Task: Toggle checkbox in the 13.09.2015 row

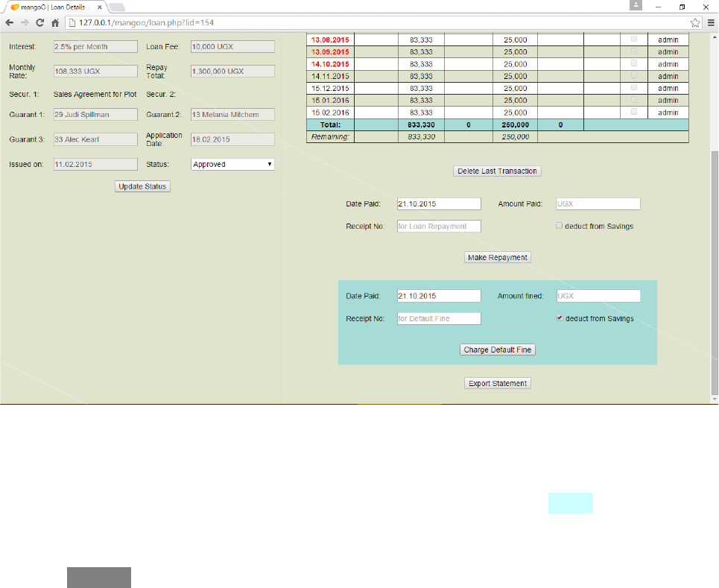Action: click(634, 51)
